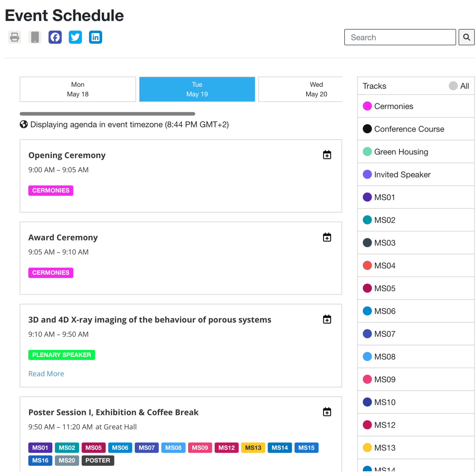This screenshot has height=476, width=476.
Task: Click the MS13 yellow track swatch
Action: 367,447
